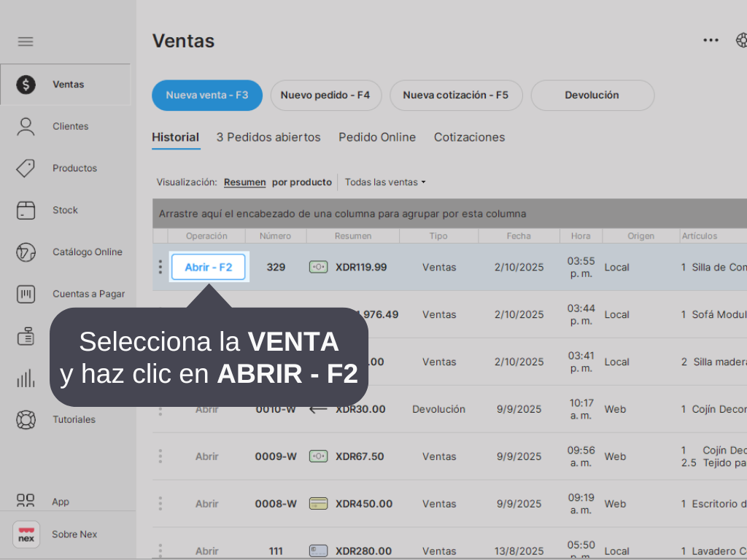Open row options dots for sale 0009-W

(x=160, y=456)
